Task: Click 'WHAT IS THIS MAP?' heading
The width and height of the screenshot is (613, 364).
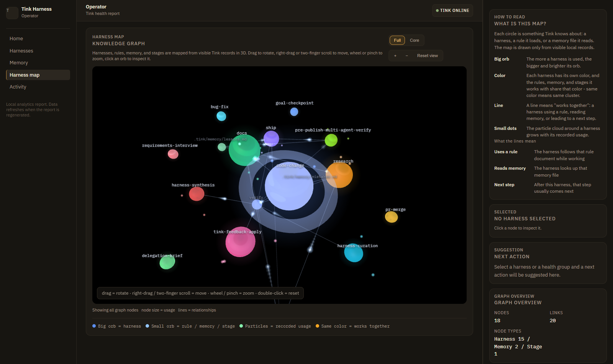Action: pyautogui.click(x=520, y=24)
